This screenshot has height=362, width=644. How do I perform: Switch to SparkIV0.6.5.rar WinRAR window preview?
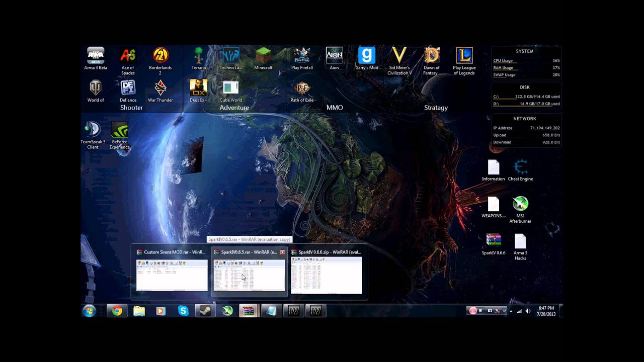250,271
